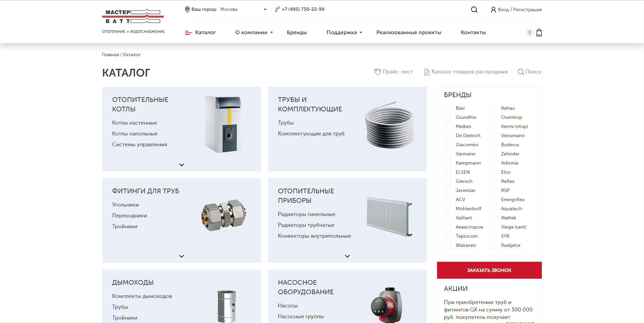
Task: Open Контакты menu item
Action: point(473,33)
